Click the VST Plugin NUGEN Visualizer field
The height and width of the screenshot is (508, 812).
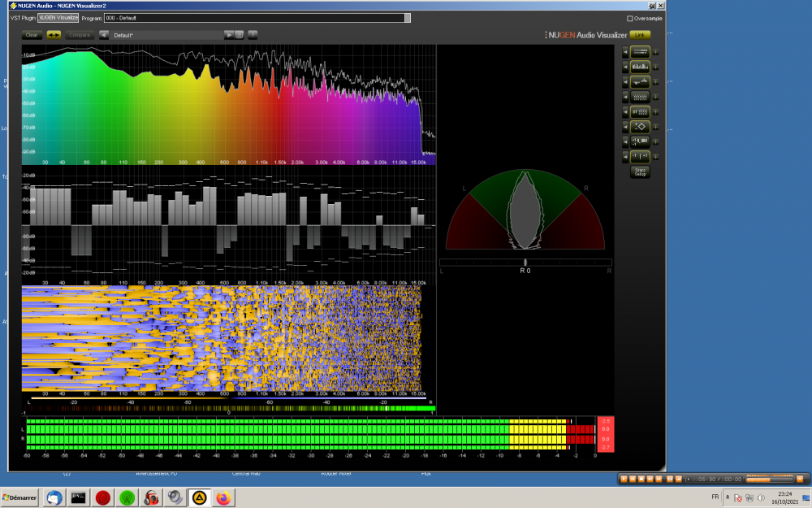[58, 18]
